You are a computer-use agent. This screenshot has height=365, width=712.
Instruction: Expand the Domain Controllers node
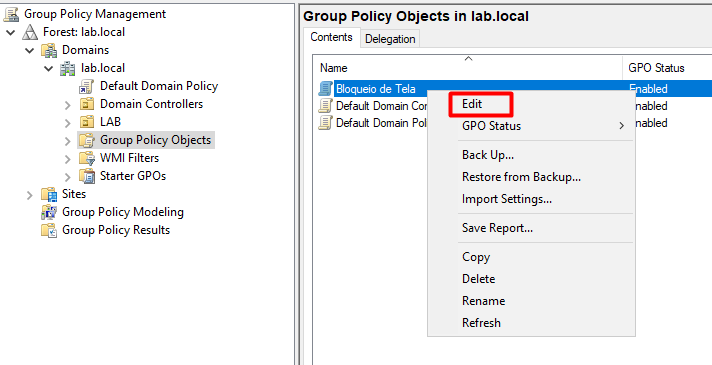coord(68,105)
